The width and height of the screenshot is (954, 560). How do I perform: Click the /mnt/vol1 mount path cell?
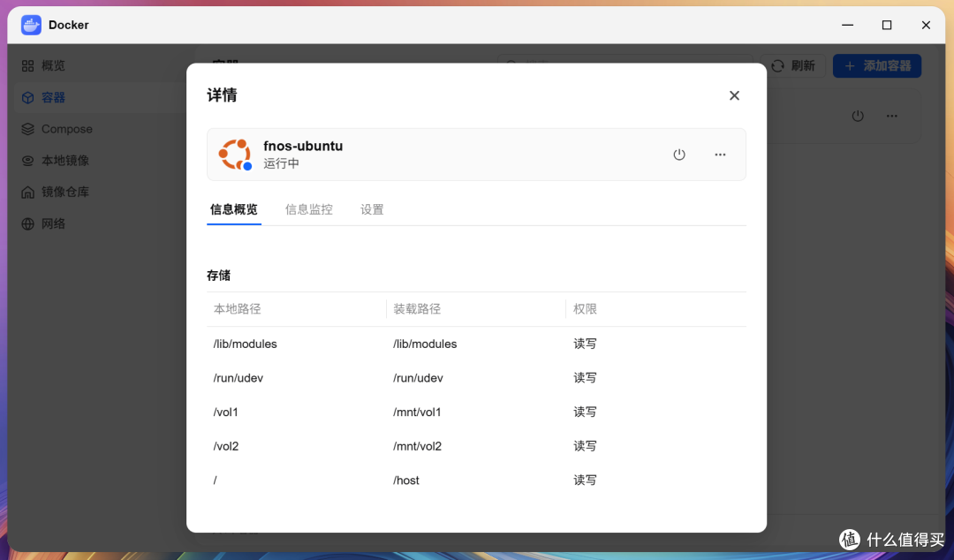click(417, 412)
